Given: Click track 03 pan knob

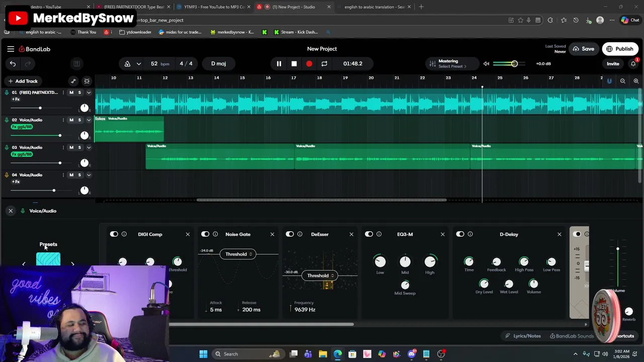Looking at the screenshot, I should coord(85,163).
